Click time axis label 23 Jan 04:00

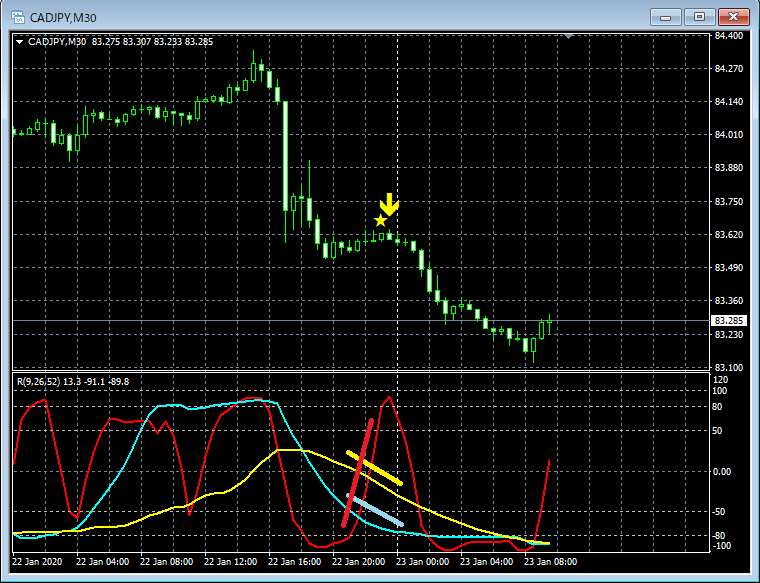point(487,562)
